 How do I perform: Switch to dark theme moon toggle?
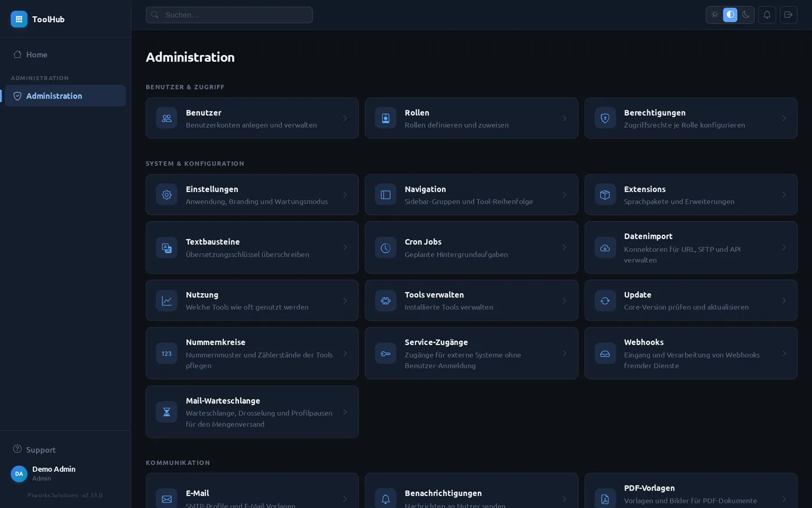click(746, 15)
